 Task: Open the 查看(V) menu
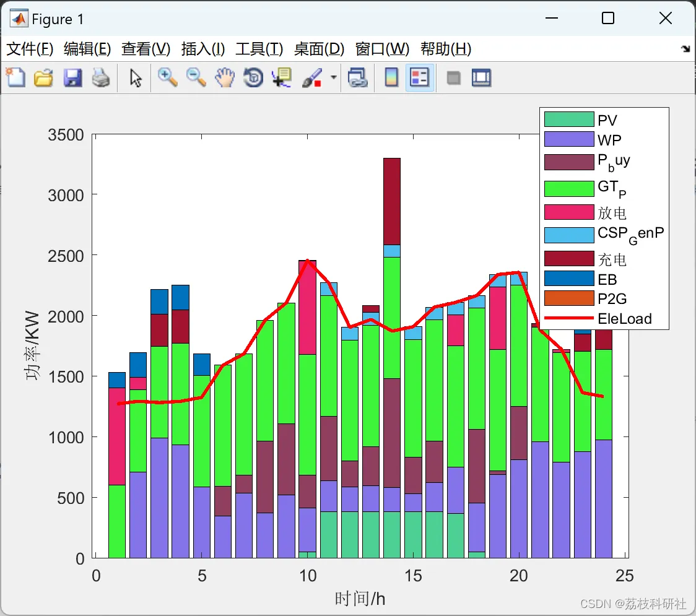[x=146, y=49]
